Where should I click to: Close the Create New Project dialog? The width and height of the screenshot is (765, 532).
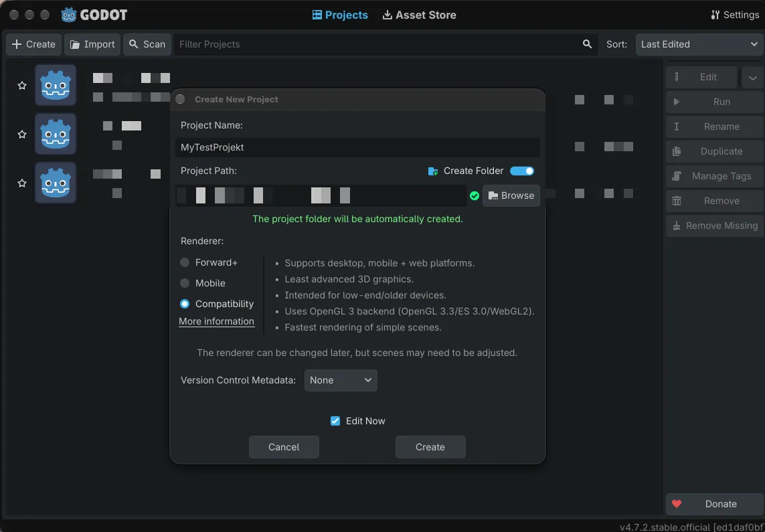point(180,100)
